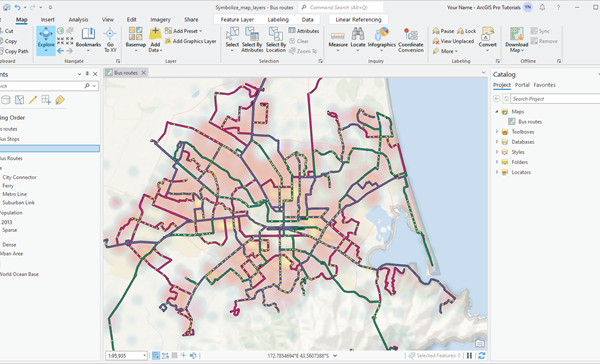This screenshot has height=364, width=600.
Task: Click the undo arrow
Action: 18,7
